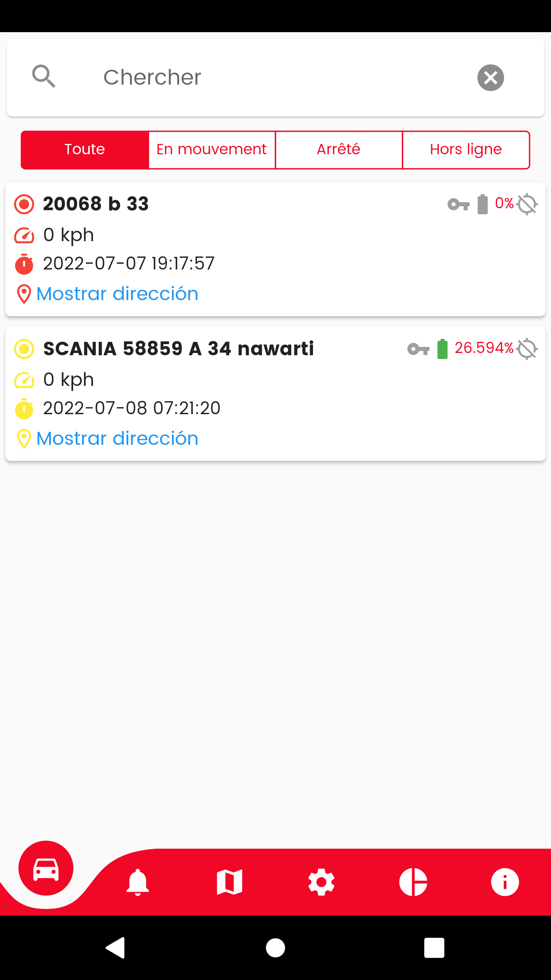Open the map view icon

(x=230, y=882)
